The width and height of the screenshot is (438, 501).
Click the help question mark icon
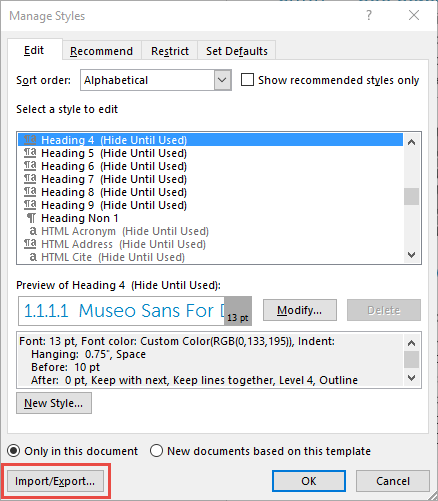pos(369,15)
